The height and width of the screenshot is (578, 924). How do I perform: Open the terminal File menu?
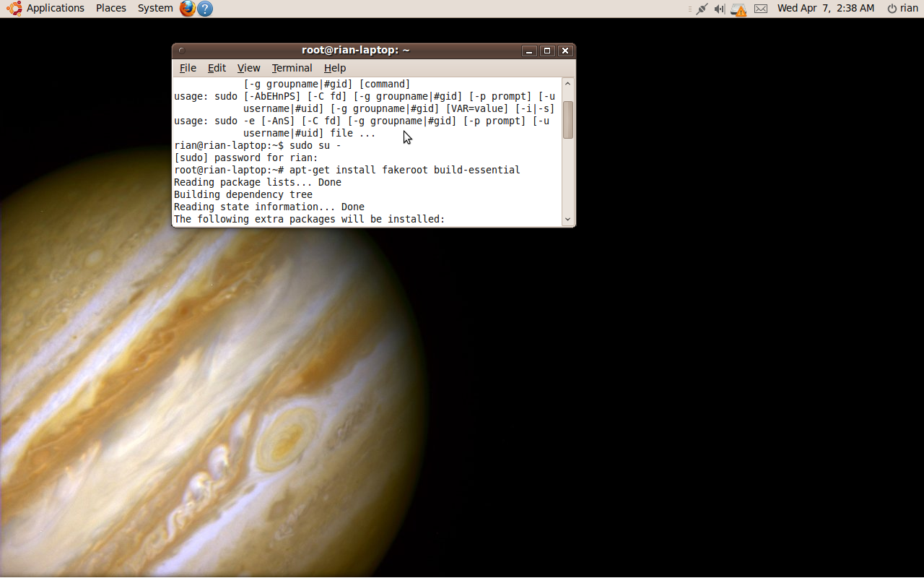pyautogui.click(x=188, y=68)
